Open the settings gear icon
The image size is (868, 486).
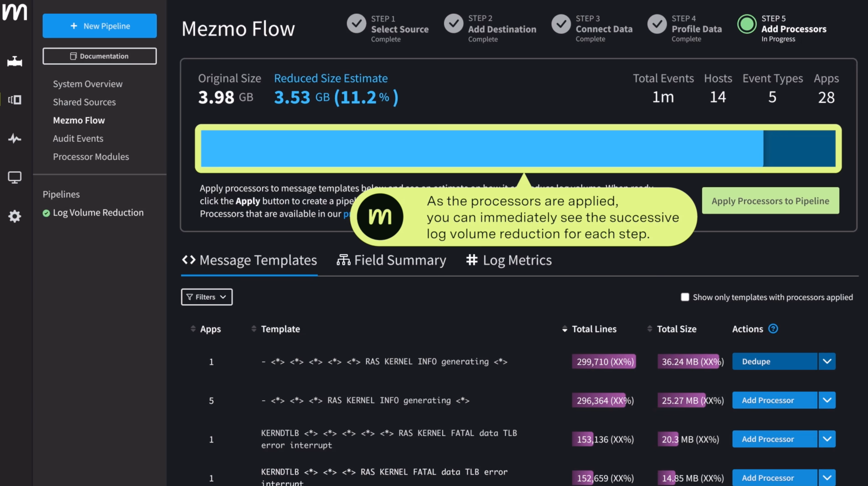[15, 216]
